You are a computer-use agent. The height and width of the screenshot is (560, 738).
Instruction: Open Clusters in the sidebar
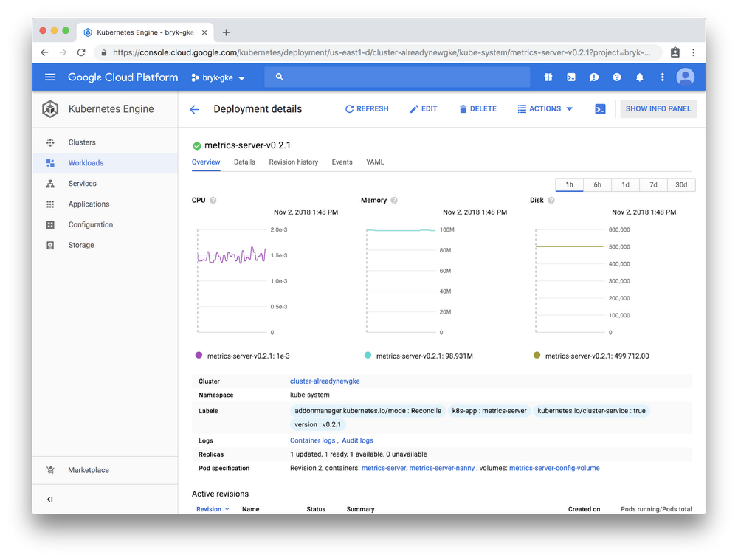coord(105,142)
